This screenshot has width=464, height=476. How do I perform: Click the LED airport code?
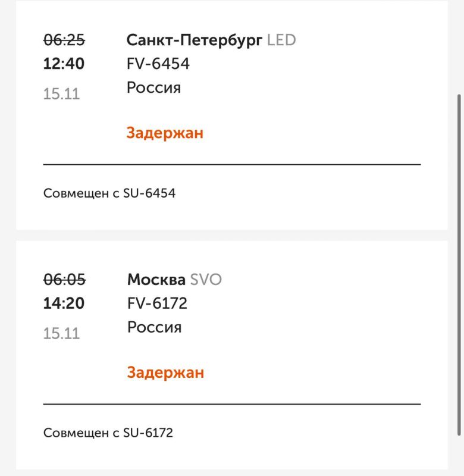(281, 40)
